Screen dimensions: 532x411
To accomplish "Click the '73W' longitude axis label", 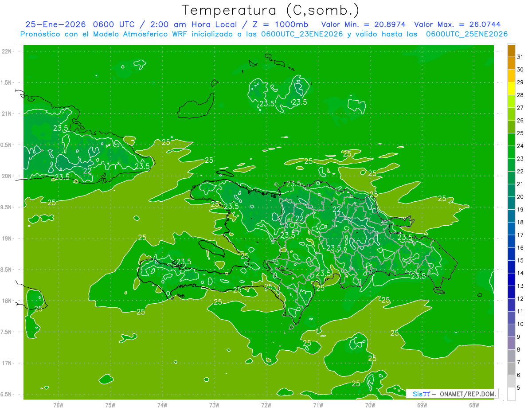I will 214,405.
